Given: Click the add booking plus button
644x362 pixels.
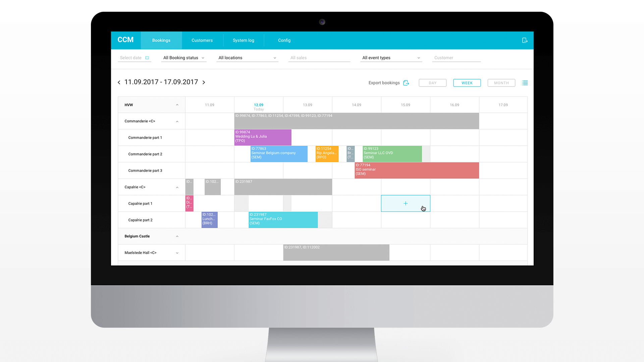Looking at the screenshot, I should (x=406, y=203).
